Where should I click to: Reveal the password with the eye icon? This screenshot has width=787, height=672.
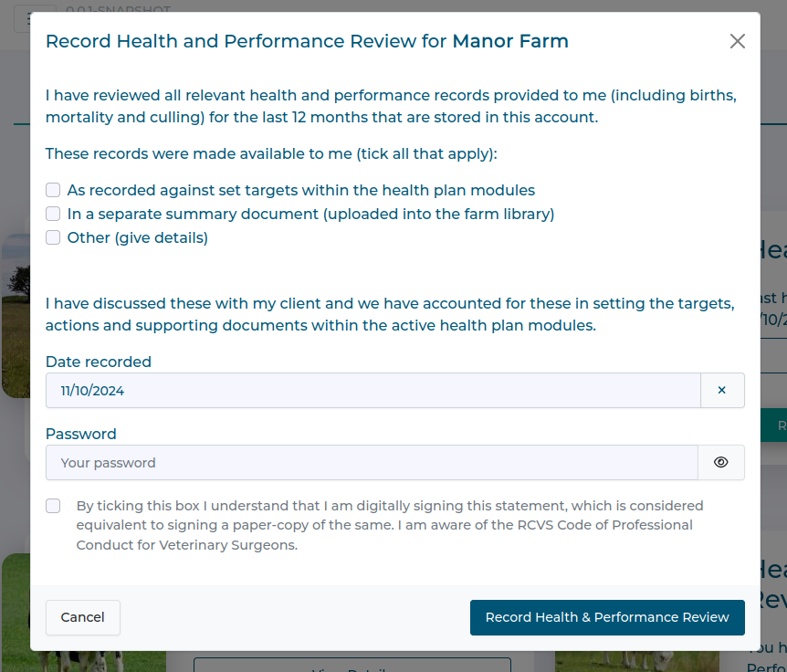(720, 462)
